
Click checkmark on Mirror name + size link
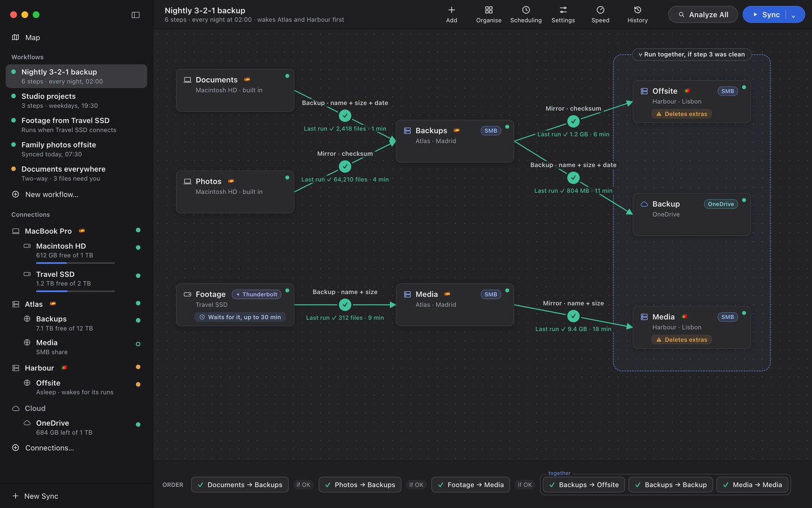click(x=573, y=316)
